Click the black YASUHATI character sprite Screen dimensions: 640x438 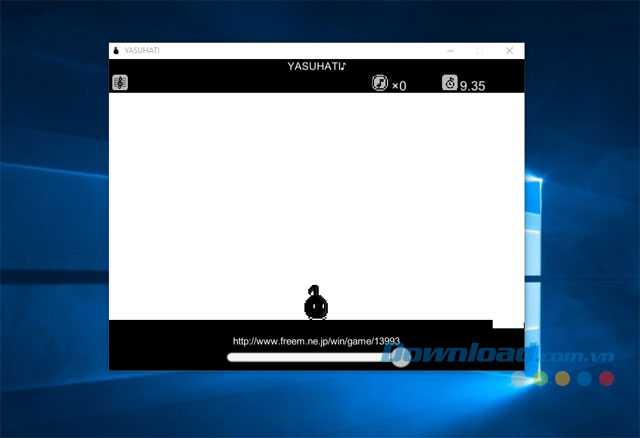(316, 303)
